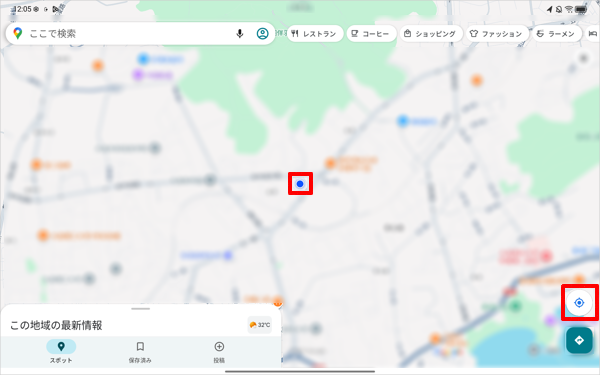
Task: Select the ショッピング category chip
Action: [x=431, y=34]
